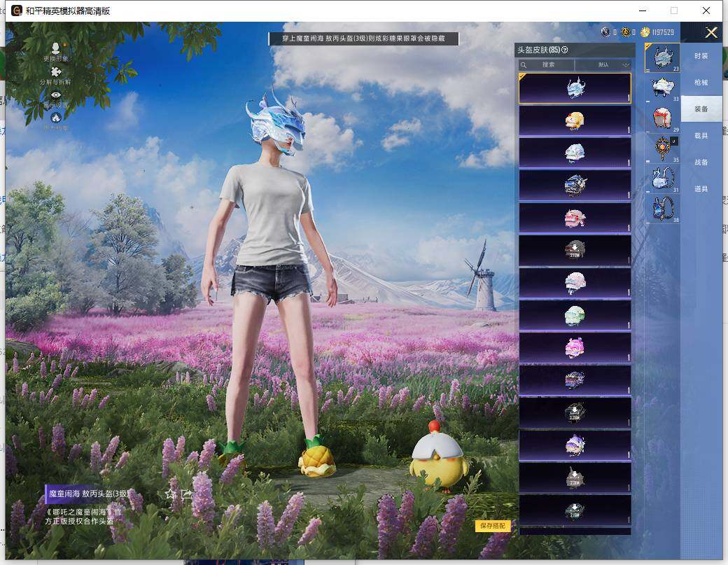Select the equipped blue dragon helmet skin

click(x=575, y=88)
